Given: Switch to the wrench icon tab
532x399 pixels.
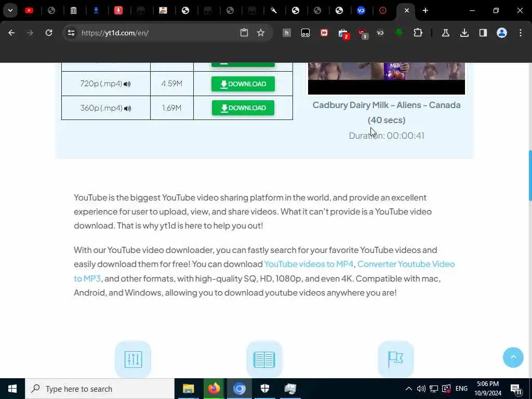Looking at the screenshot, I should (273, 10).
